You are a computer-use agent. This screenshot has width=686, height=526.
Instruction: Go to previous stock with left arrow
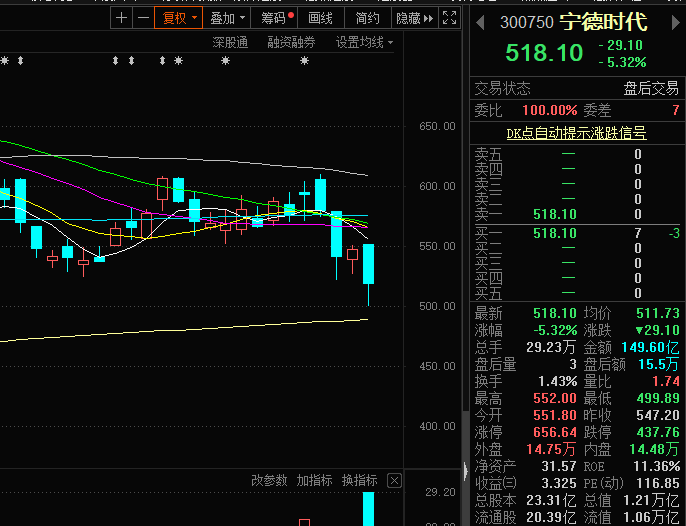tap(480, 23)
